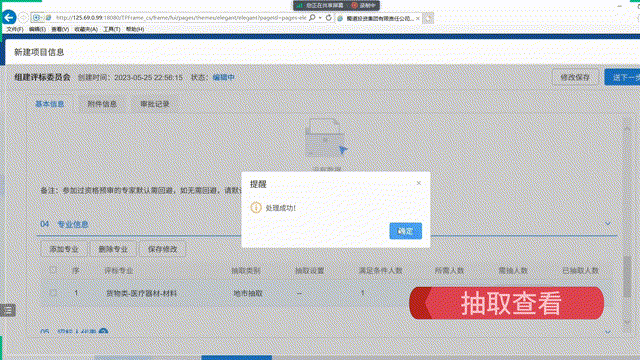The height and width of the screenshot is (360, 640).
Task: Collapse the 04 专业信息 section chevron
Action: tap(608, 224)
